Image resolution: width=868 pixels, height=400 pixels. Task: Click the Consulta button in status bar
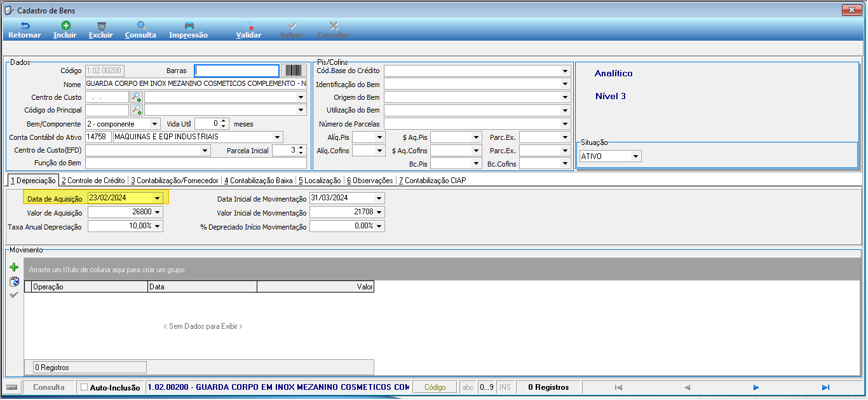[49, 387]
